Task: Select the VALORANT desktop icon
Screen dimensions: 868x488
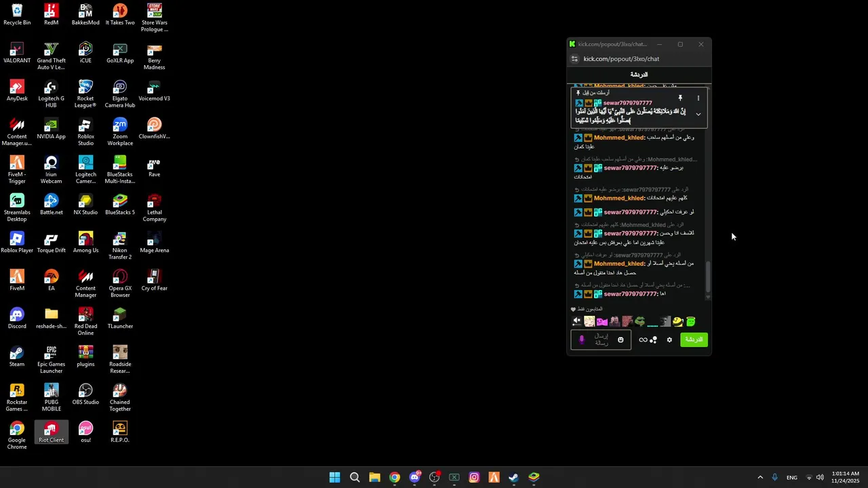Action: coord(17,53)
